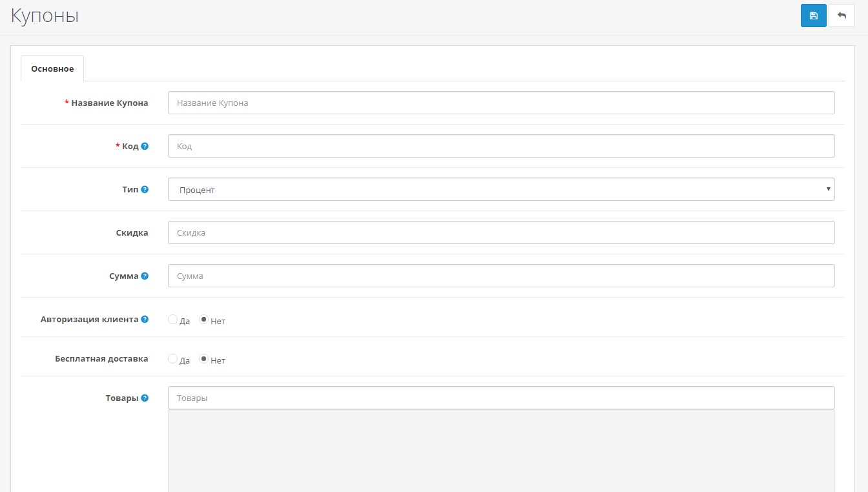Click the blue save coupon icon
The height and width of the screenshot is (492, 868).
click(x=813, y=15)
